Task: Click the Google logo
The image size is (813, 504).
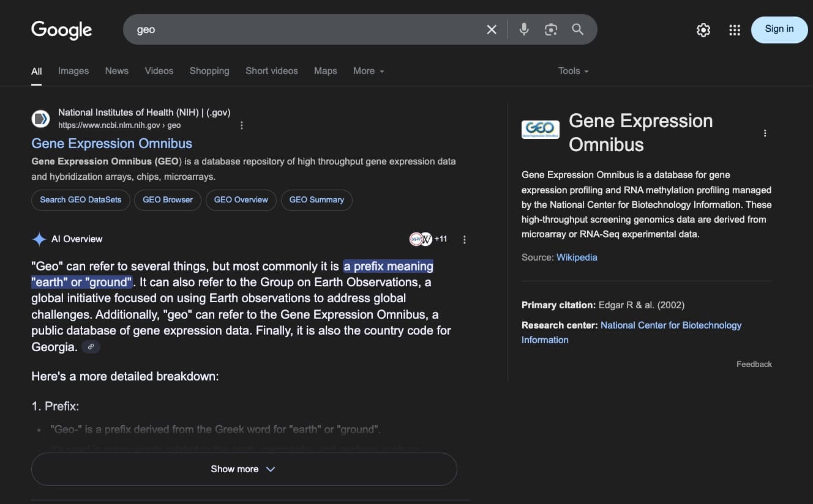Action: (x=62, y=29)
